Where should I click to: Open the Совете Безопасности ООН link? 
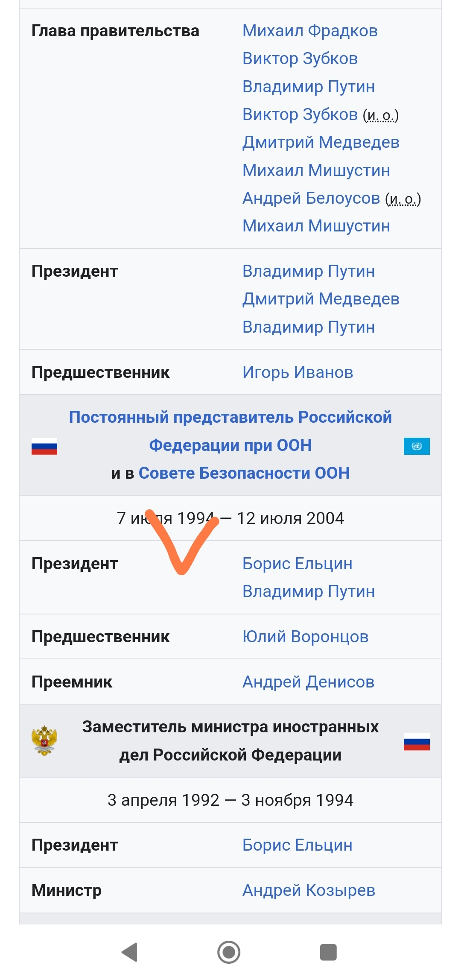(244, 473)
